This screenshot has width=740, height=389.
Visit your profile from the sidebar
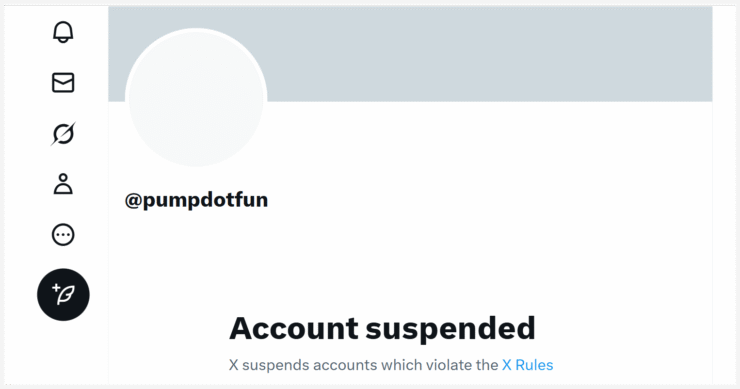pos(63,184)
